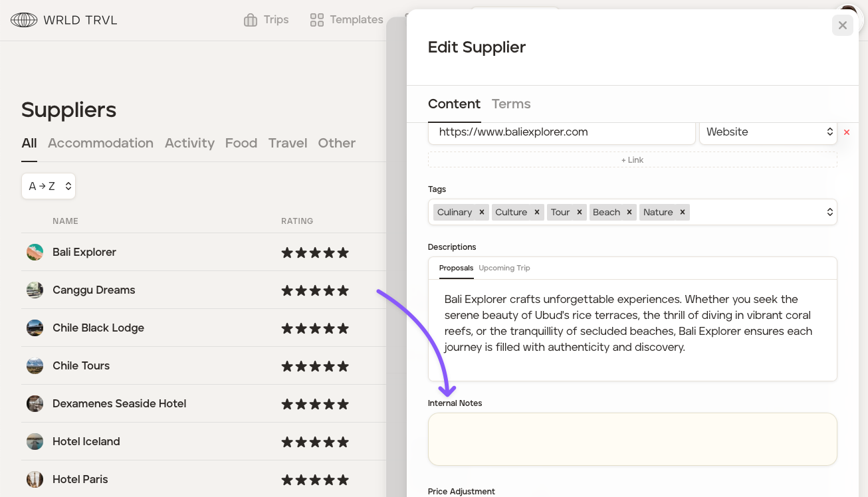Open the Website link type dropdown
Image resolution: width=868 pixels, height=497 pixels.
(x=768, y=132)
